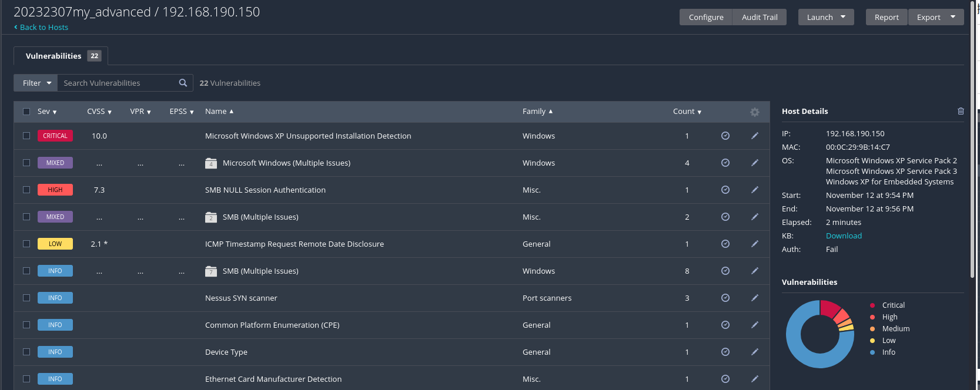Click the Critical legend color dot

[x=872, y=305]
